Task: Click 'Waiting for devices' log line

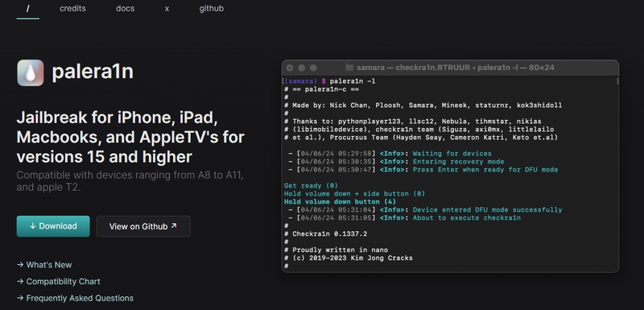Action: coord(390,154)
